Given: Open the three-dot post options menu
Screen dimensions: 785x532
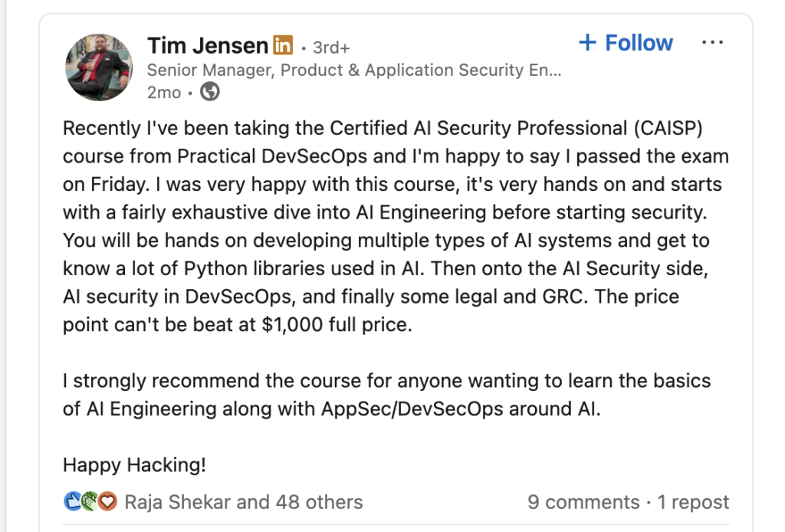Looking at the screenshot, I should coord(712,42).
